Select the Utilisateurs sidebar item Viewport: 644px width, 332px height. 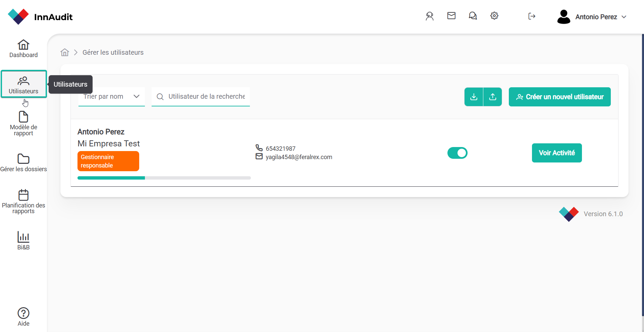(23, 84)
